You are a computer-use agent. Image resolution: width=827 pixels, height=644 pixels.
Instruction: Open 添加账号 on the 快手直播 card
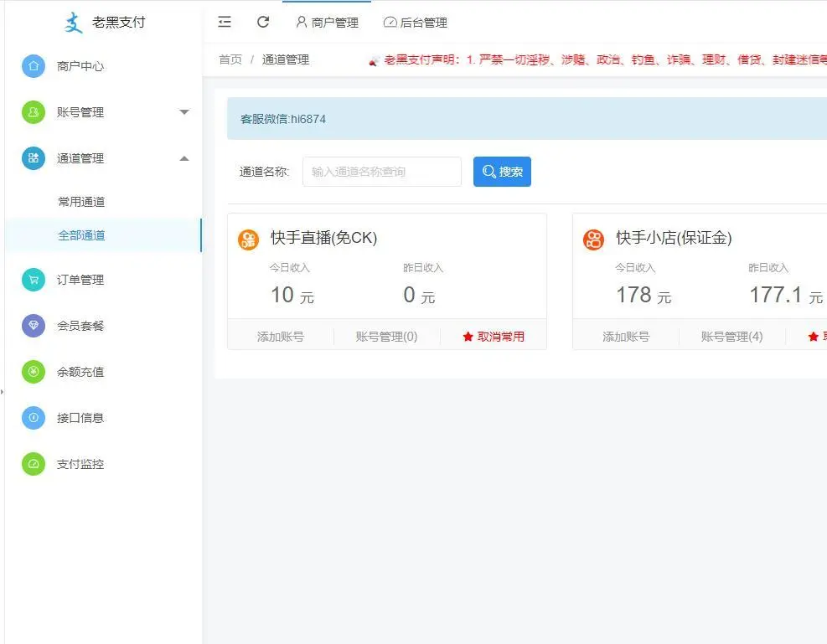pyautogui.click(x=279, y=336)
